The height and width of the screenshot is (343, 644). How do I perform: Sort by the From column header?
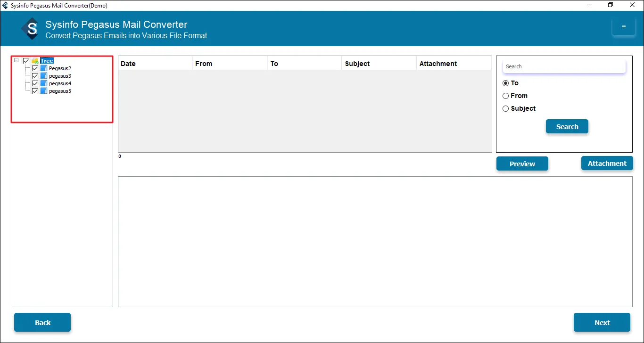point(230,64)
